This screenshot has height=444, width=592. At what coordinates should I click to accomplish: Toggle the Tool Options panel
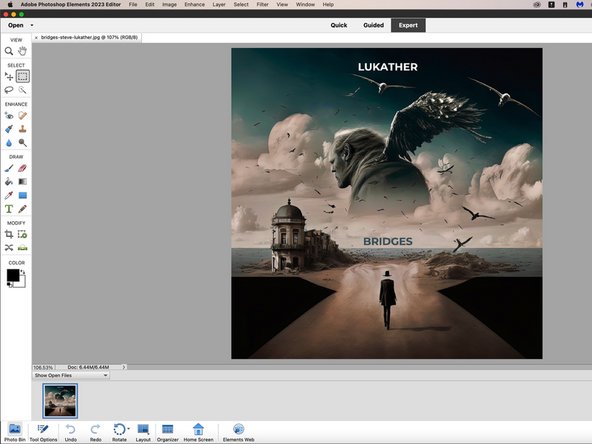pos(43,433)
